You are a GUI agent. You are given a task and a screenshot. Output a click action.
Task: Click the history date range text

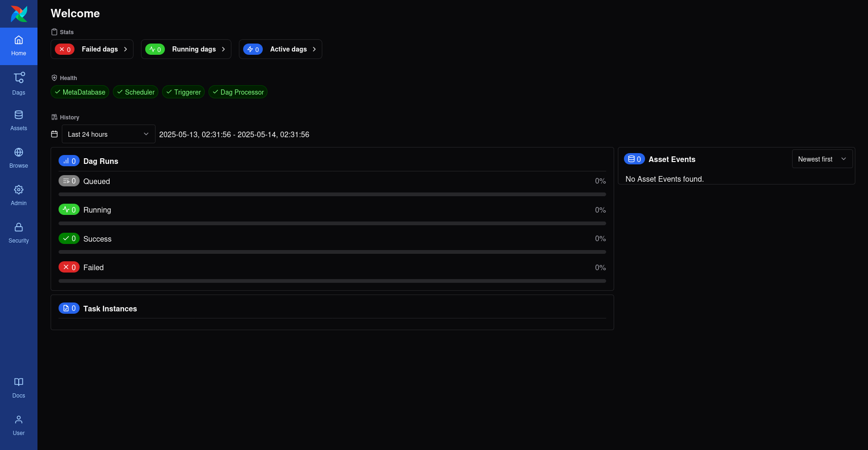(234, 134)
